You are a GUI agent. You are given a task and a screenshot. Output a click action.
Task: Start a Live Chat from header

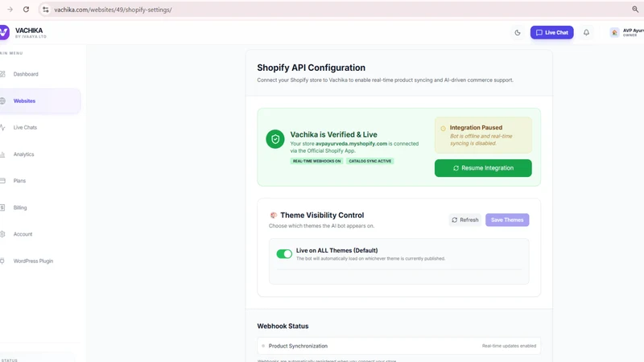pos(551,32)
